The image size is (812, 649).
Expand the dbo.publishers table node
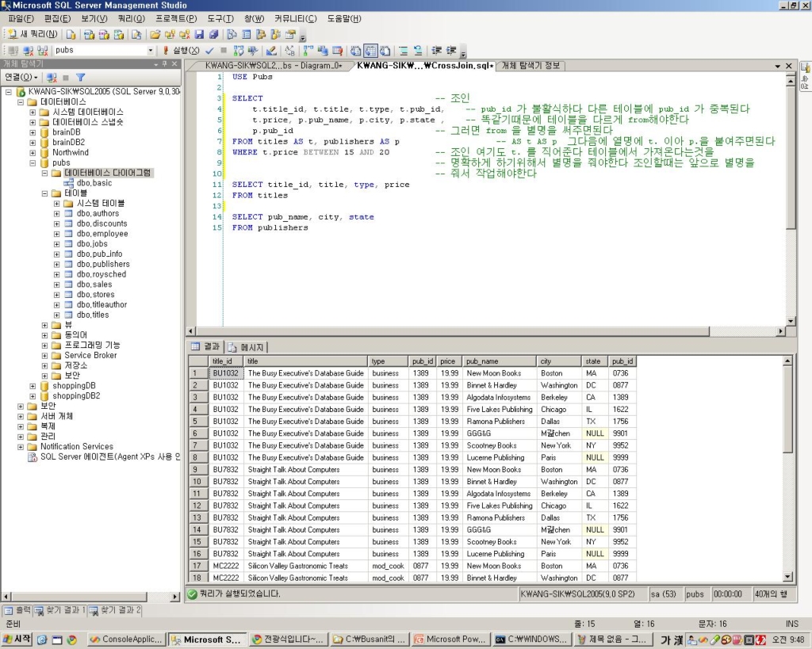coord(57,264)
